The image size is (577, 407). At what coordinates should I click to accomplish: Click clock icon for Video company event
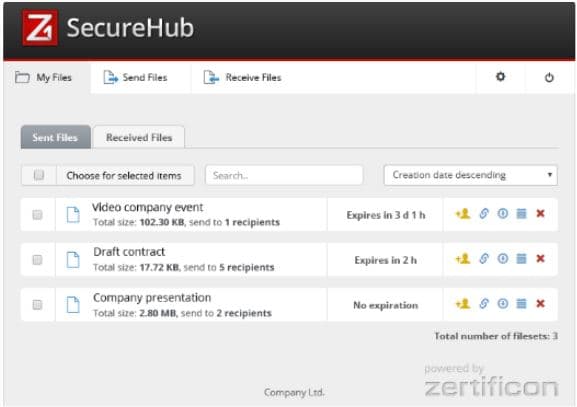[503, 213]
